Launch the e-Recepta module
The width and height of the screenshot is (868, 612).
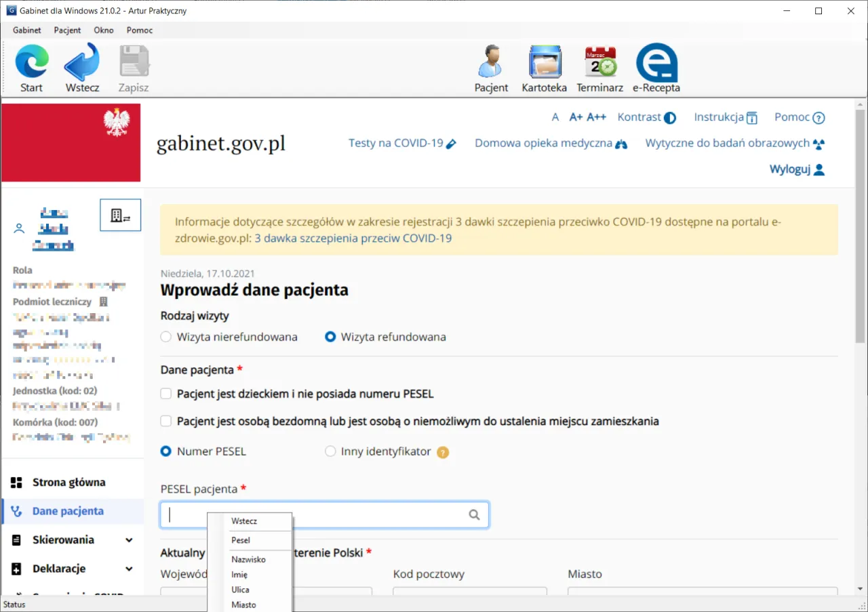coord(656,66)
